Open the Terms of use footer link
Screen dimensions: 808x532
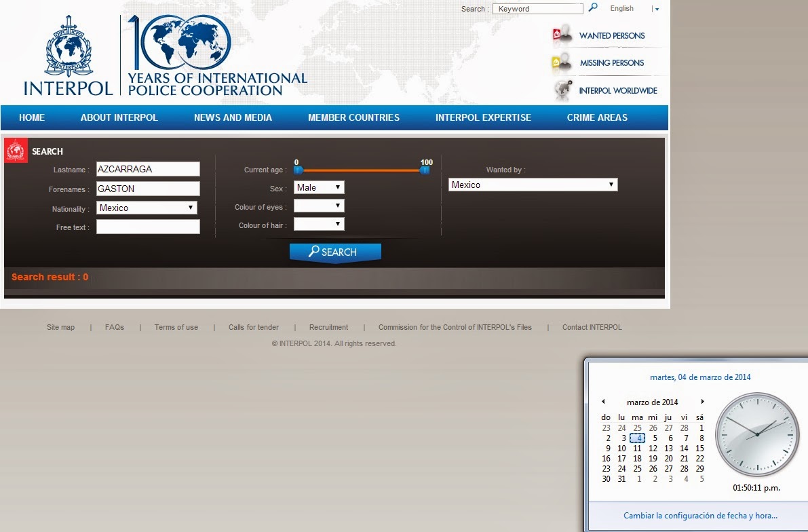coord(176,327)
